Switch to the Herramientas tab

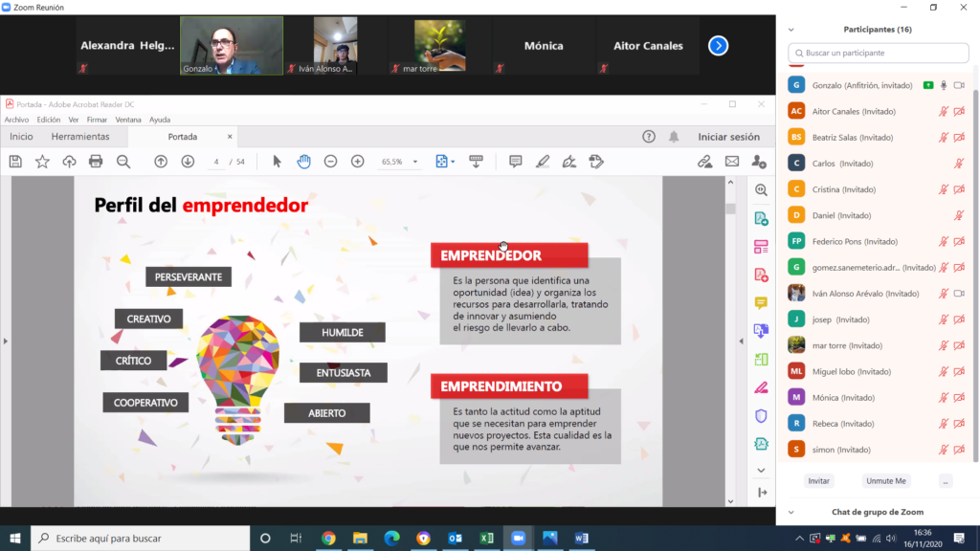[80, 137]
